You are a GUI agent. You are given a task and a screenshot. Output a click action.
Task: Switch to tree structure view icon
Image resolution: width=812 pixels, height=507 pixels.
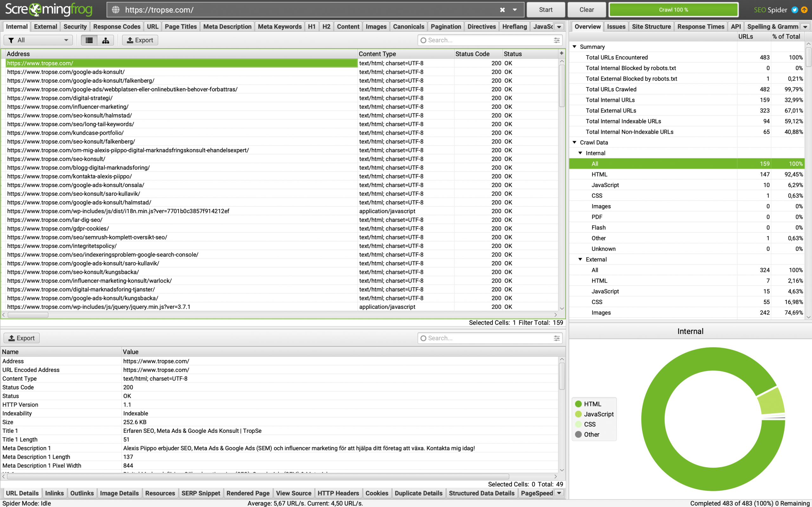(x=106, y=40)
